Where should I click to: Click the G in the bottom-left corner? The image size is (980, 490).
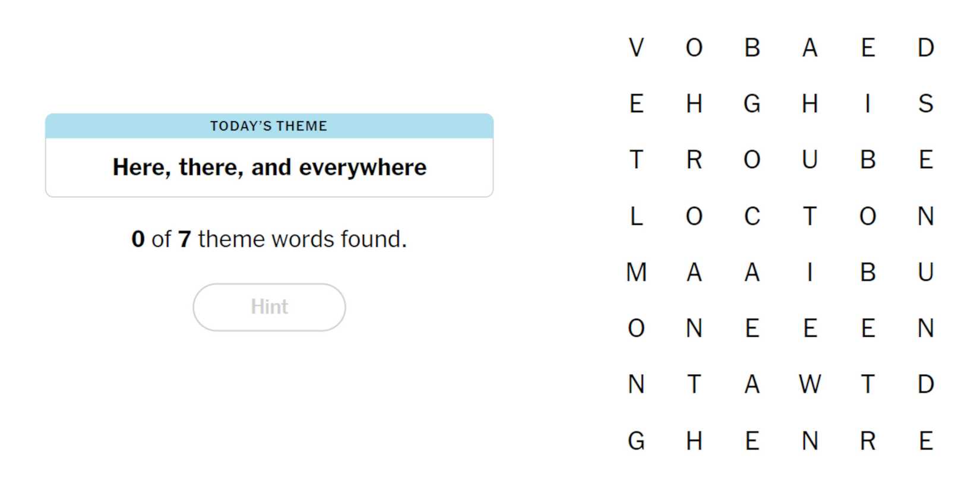tap(636, 441)
